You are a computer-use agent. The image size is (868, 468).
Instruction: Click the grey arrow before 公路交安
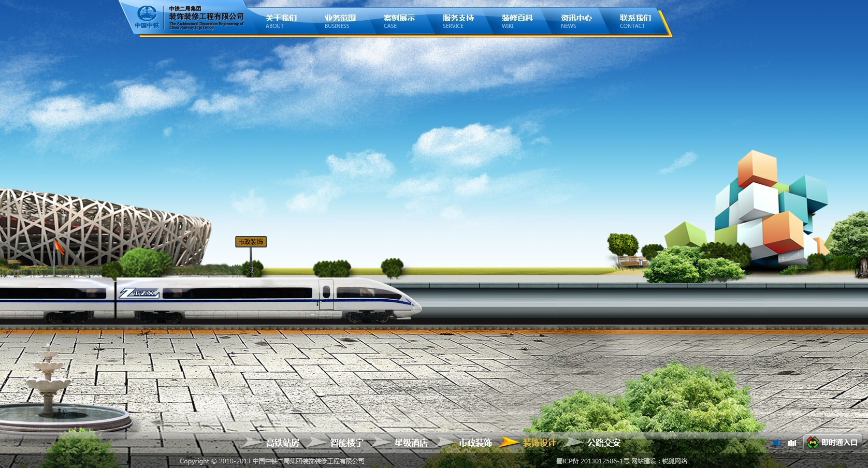[574, 443]
